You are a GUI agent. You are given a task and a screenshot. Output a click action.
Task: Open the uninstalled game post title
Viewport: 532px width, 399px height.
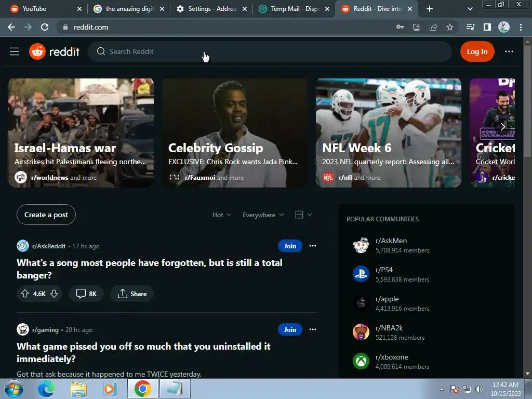coord(143,353)
